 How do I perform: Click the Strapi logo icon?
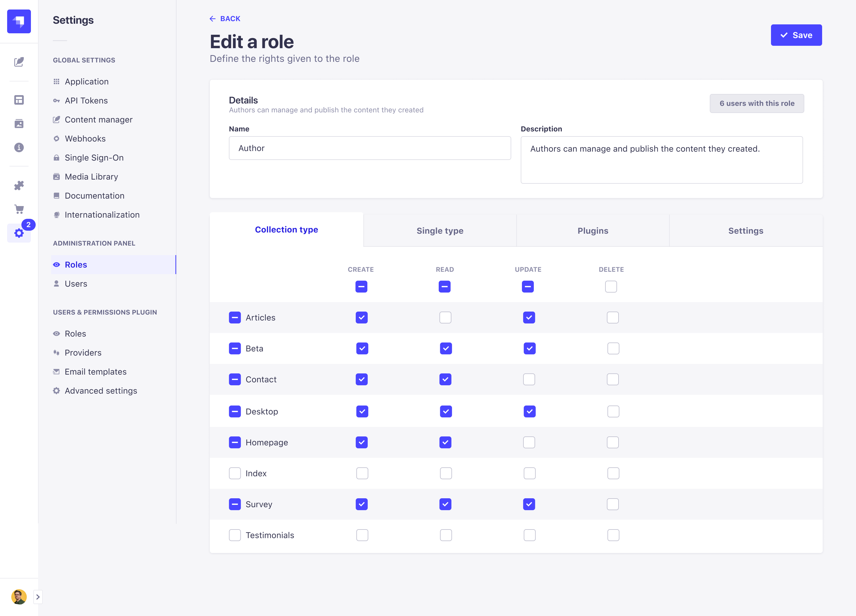click(x=19, y=21)
